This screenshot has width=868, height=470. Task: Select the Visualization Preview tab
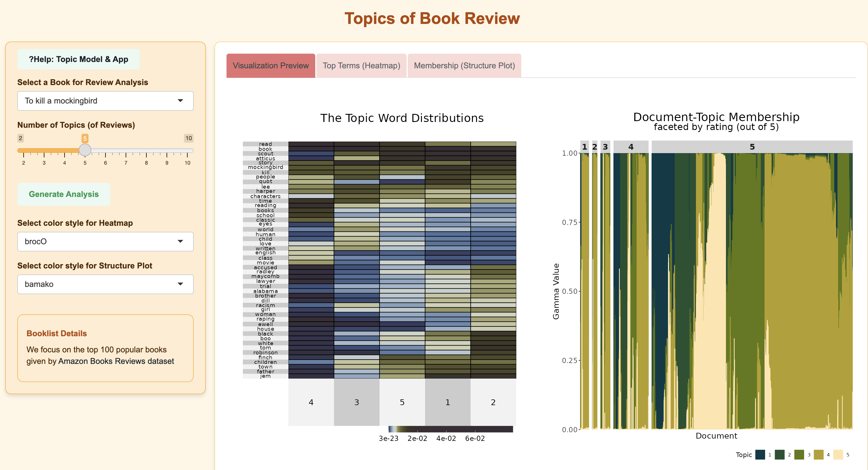[x=271, y=65]
